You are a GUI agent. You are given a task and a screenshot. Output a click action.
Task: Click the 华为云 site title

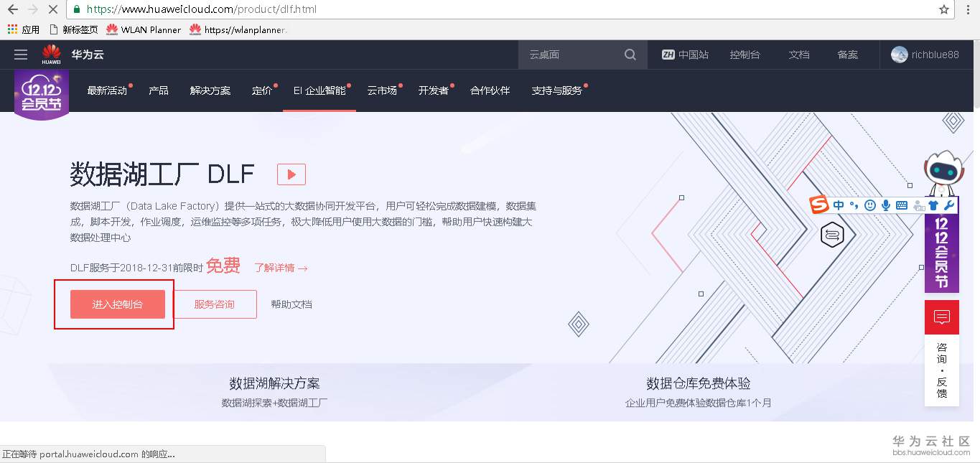point(87,55)
